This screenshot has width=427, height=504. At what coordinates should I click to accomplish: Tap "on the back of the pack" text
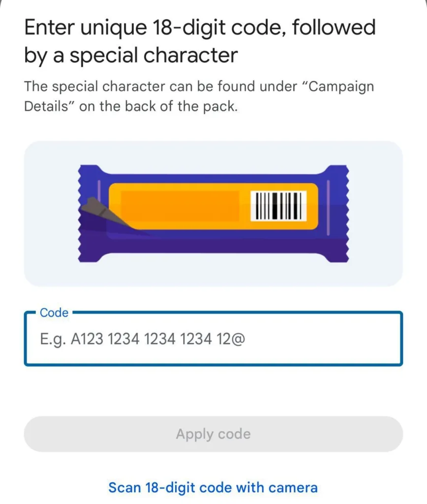158,106
